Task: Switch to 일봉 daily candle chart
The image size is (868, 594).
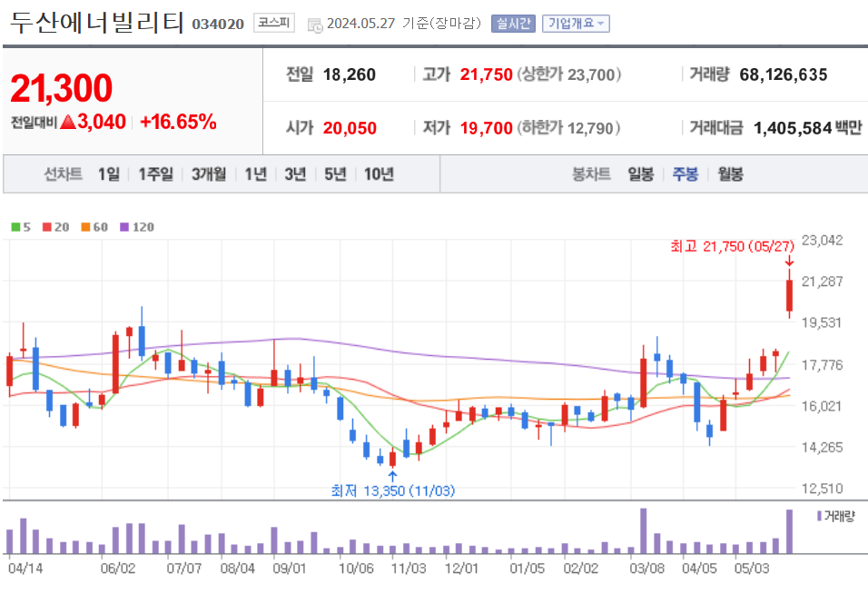Action: pyautogui.click(x=640, y=174)
